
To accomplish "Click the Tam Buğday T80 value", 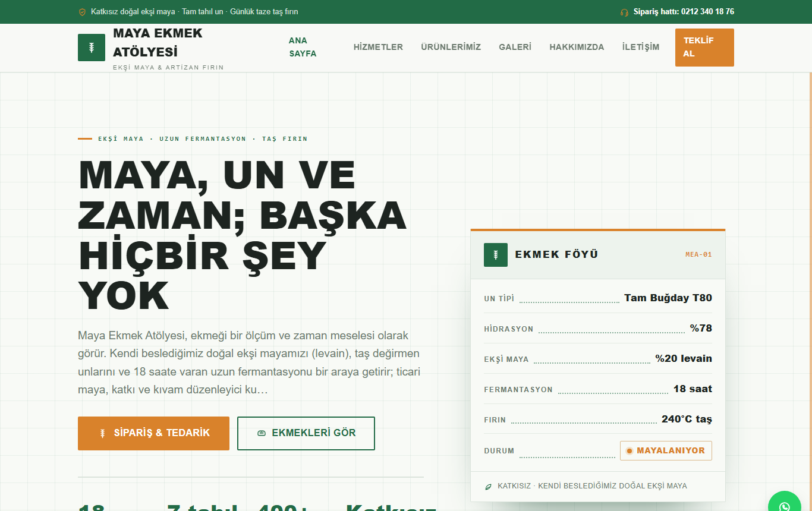I will pos(668,298).
